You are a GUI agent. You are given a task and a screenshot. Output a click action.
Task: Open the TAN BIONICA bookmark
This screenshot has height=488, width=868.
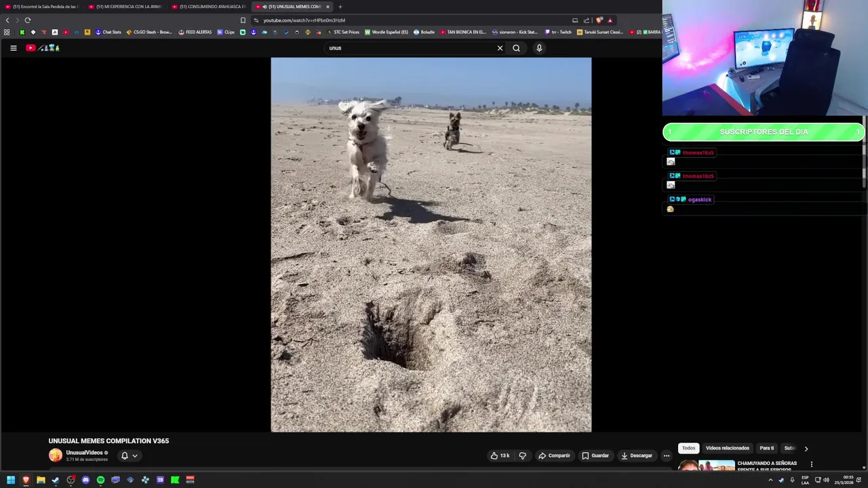tap(463, 32)
